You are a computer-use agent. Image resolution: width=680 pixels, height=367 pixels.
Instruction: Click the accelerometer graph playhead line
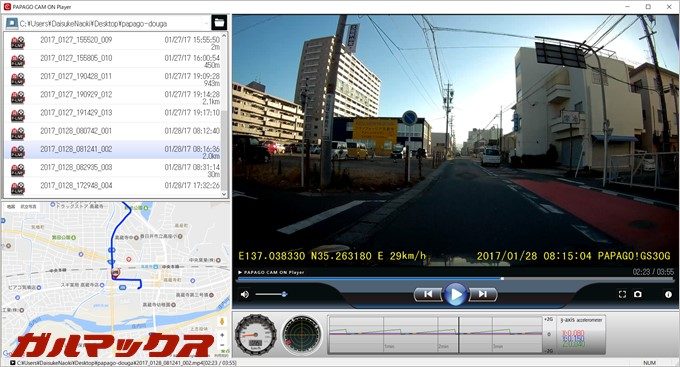(459, 334)
